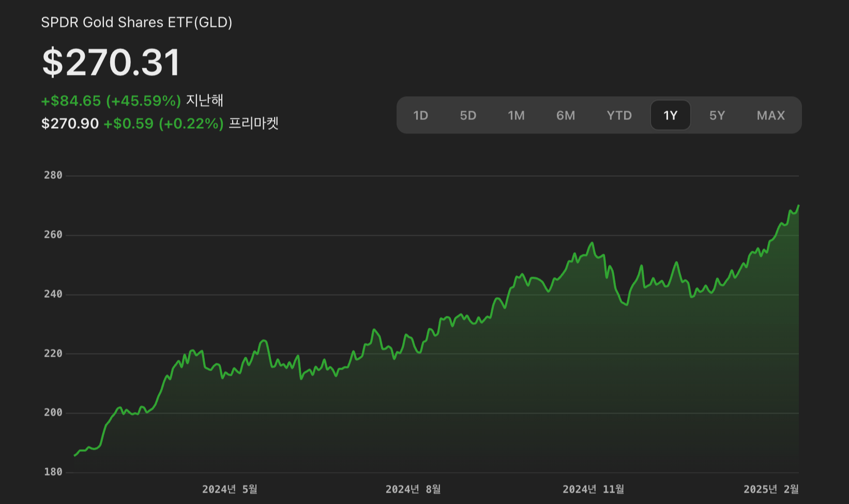Screen dimensions: 849x504
Task: Click the 280 y-axis label
Action: (x=53, y=175)
